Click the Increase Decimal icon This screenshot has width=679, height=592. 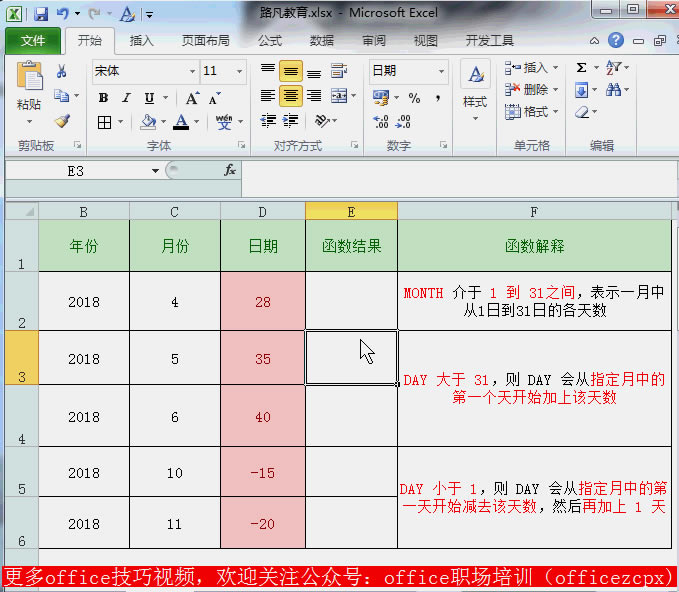[381, 122]
